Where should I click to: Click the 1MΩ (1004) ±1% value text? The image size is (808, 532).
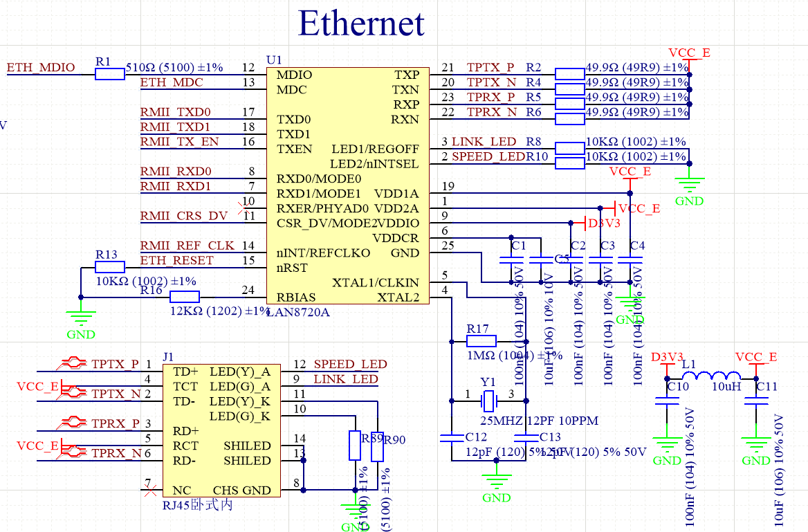(515, 356)
